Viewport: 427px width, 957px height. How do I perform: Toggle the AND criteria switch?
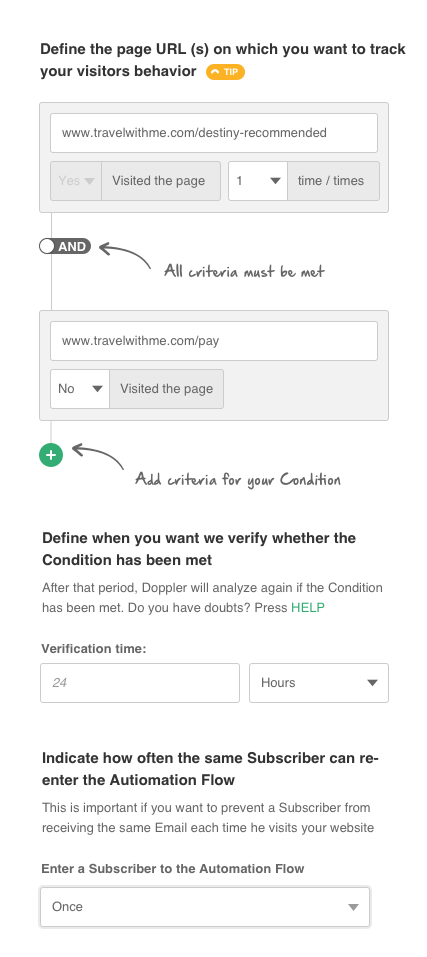tap(65, 247)
